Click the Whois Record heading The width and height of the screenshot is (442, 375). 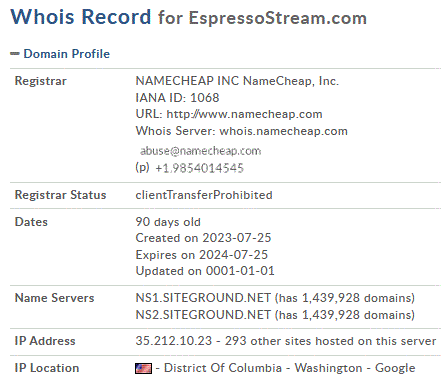[81, 17]
